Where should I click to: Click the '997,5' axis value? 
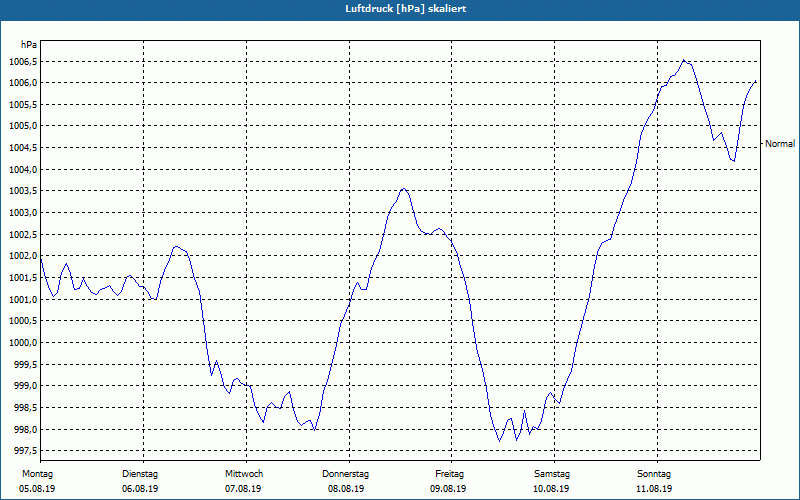tap(25, 451)
